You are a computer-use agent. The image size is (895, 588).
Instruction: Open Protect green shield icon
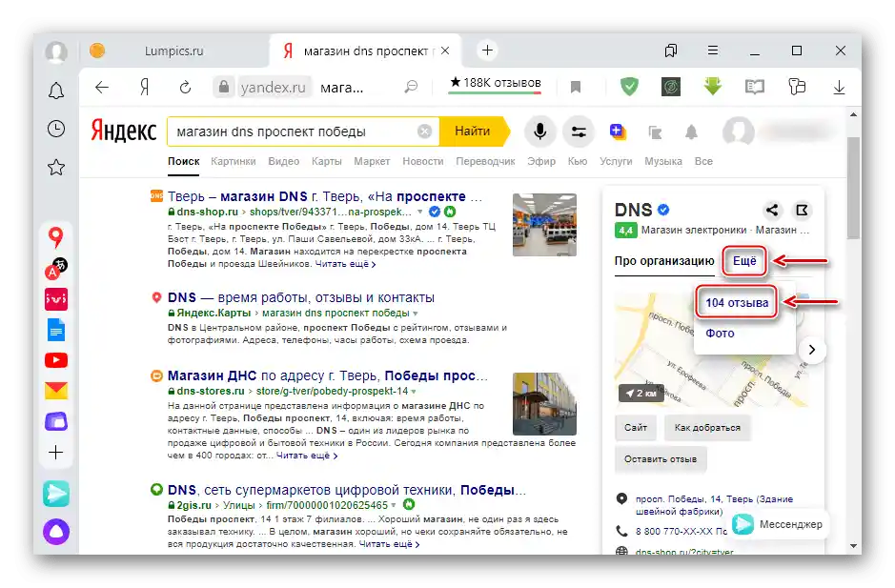point(629,87)
